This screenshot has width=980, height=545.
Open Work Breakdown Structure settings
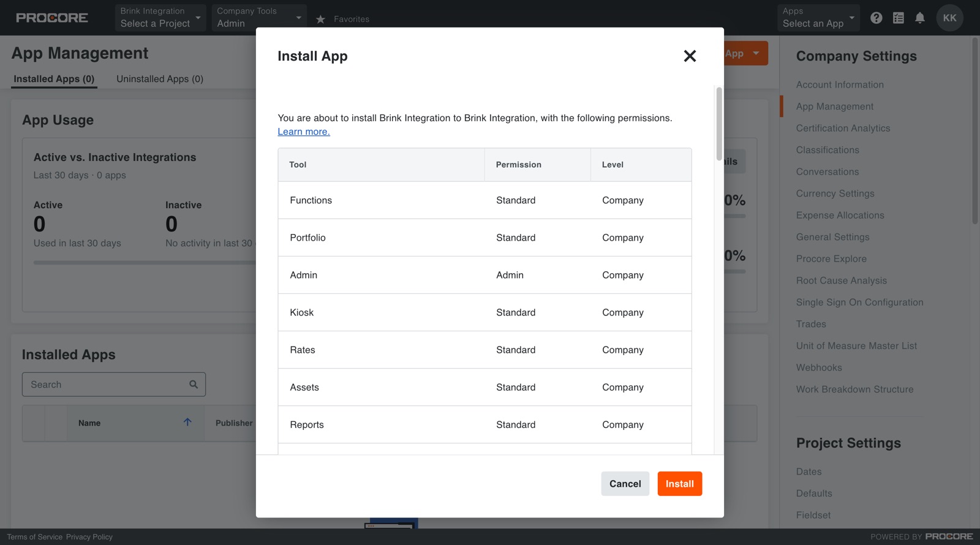tap(855, 389)
